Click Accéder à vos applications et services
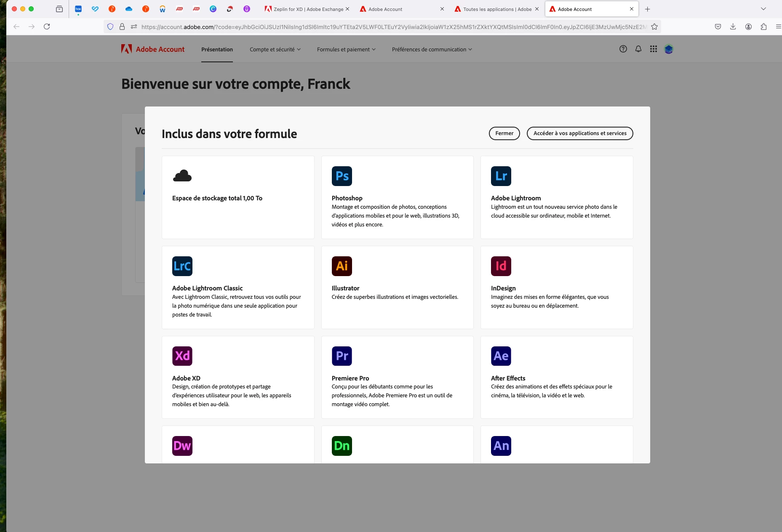The width and height of the screenshot is (782, 532). coord(580,133)
